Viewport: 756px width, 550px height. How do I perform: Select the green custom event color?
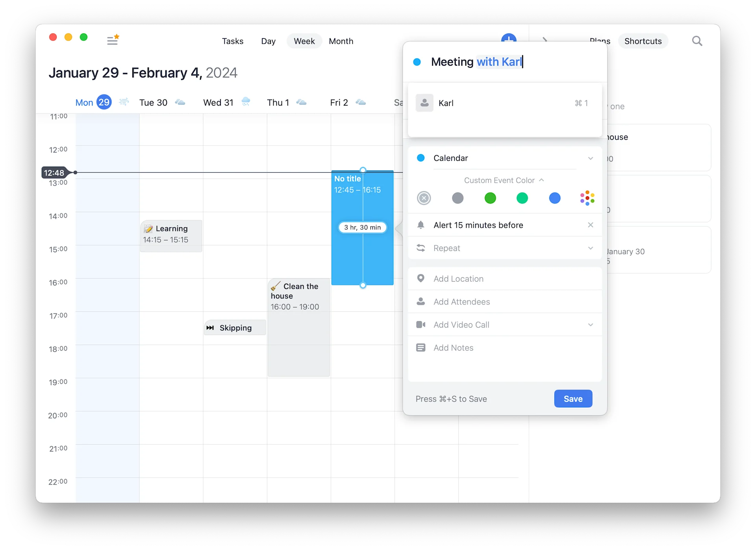[489, 198]
